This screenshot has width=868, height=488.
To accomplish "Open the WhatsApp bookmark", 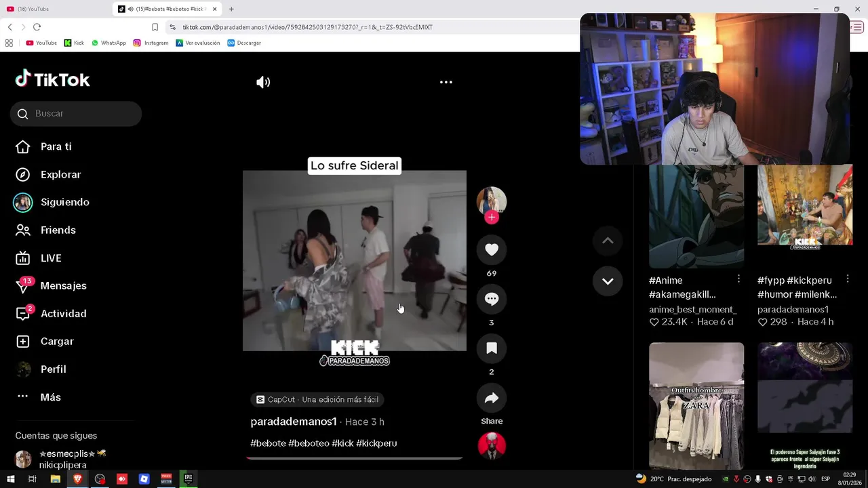I will point(108,43).
